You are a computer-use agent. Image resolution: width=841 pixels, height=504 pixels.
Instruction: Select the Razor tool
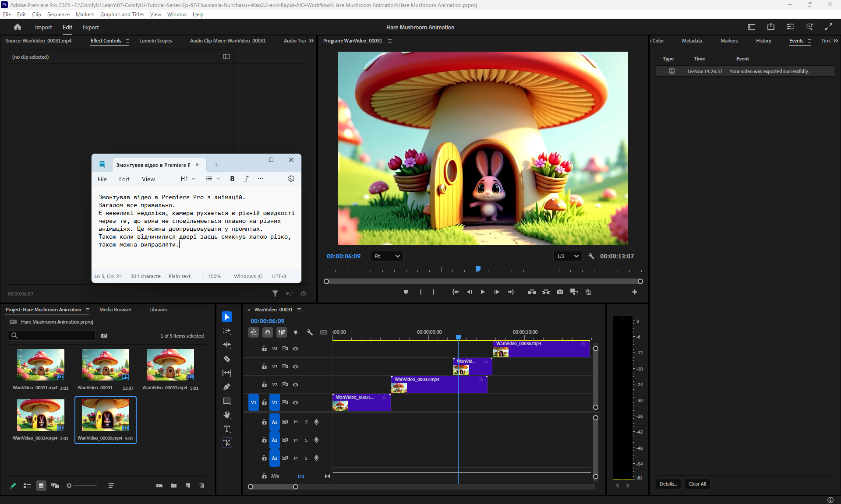227,359
